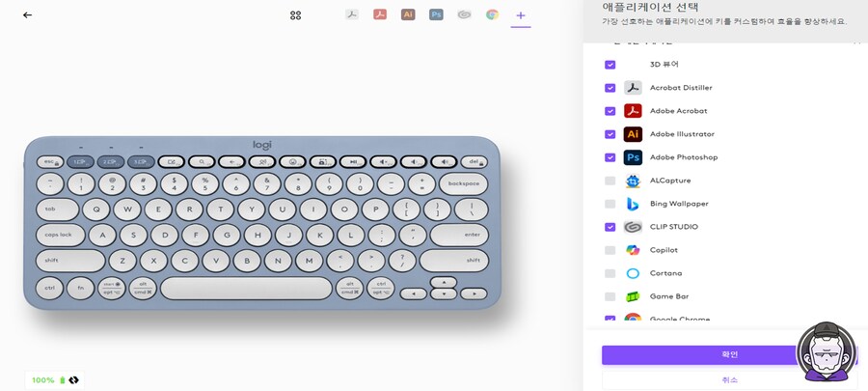The width and height of the screenshot is (868, 391).
Task: Uncheck the 3D 뷰어 checkbox
Action: (x=610, y=65)
